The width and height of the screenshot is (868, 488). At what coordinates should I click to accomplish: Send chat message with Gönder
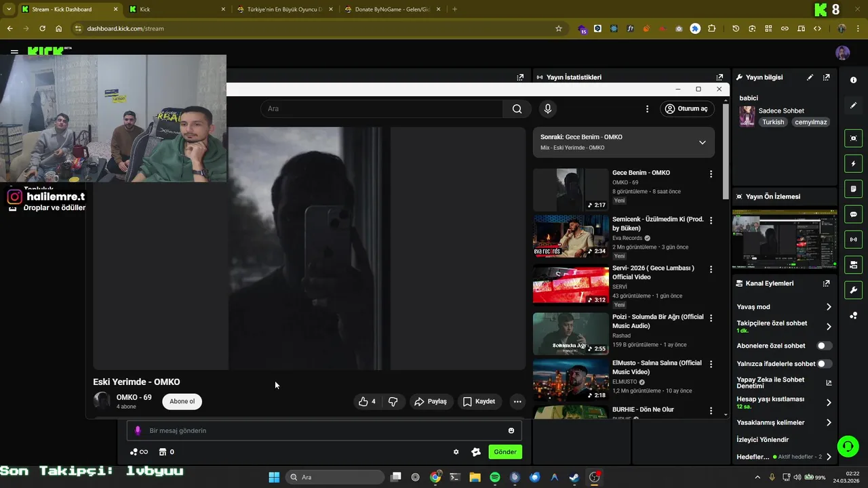(x=505, y=452)
